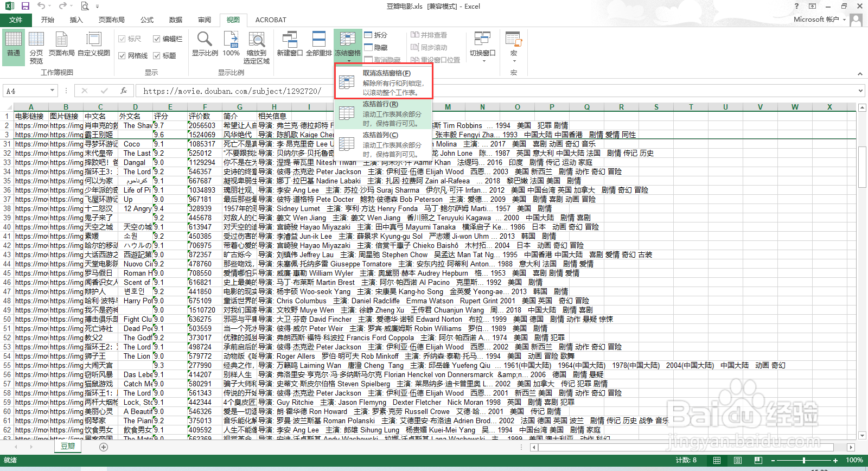Add a new sheet with plus icon

coord(104,447)
